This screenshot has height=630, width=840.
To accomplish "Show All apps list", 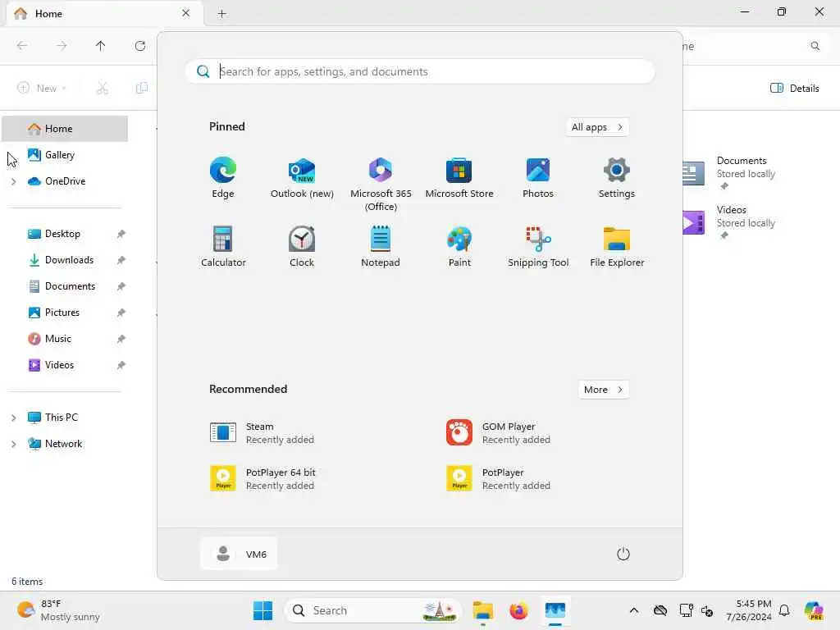I will (597, 127).
